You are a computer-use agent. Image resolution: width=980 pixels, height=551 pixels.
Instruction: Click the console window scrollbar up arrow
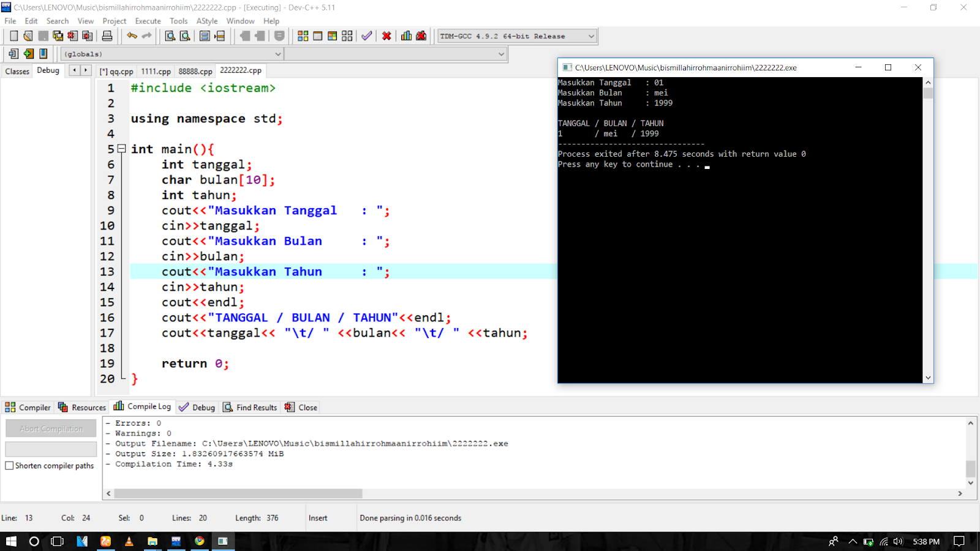point(928,83)
